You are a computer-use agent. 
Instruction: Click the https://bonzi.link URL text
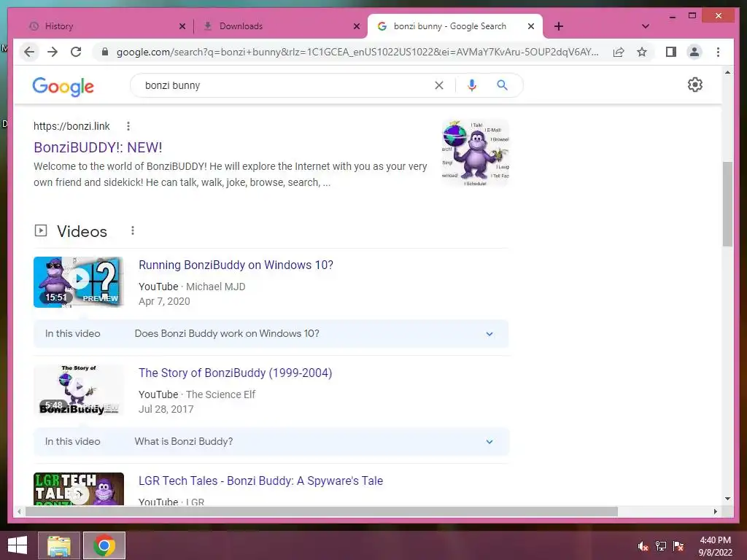pyautogui.click(x=71, y=126)
